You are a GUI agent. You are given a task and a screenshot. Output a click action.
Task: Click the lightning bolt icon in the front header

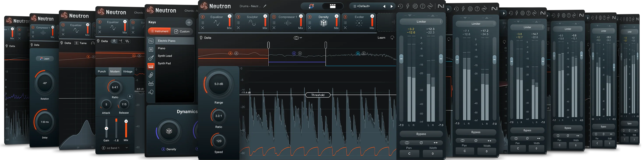coord(408,6)
